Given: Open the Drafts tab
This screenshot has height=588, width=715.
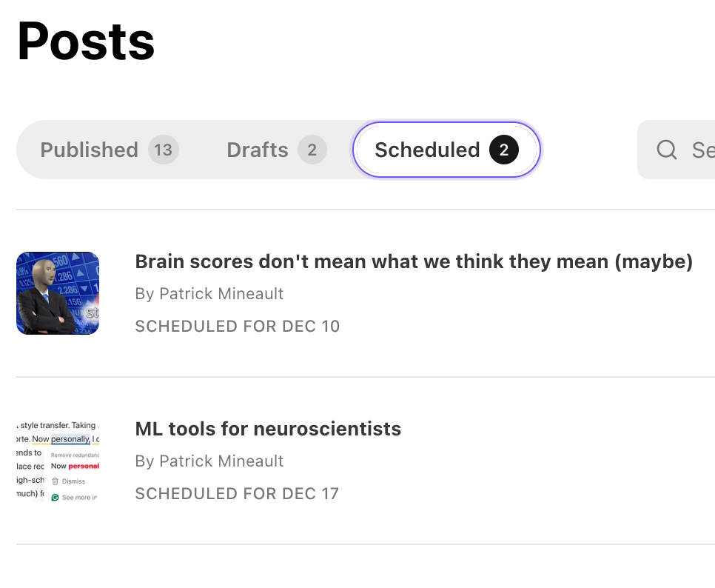Looking at the screenshot, I should [x=258, y=150].
